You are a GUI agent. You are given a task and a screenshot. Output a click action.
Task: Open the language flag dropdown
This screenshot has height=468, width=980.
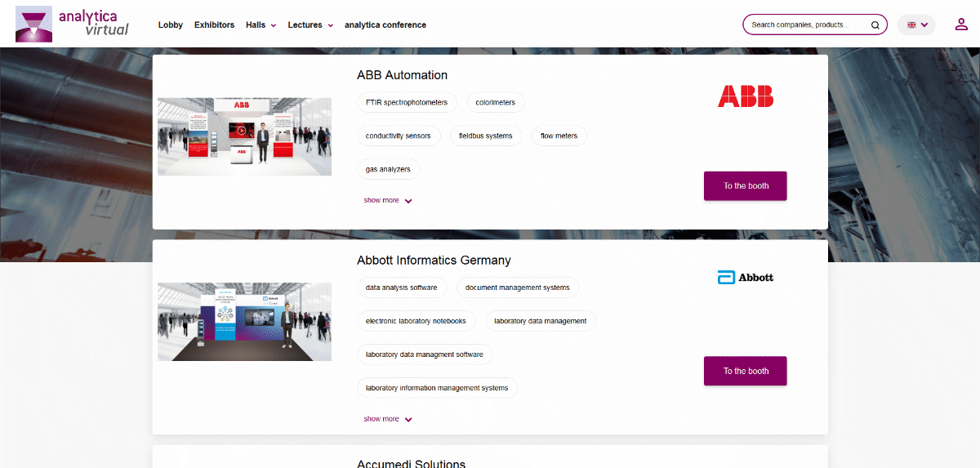coord(916,25)
